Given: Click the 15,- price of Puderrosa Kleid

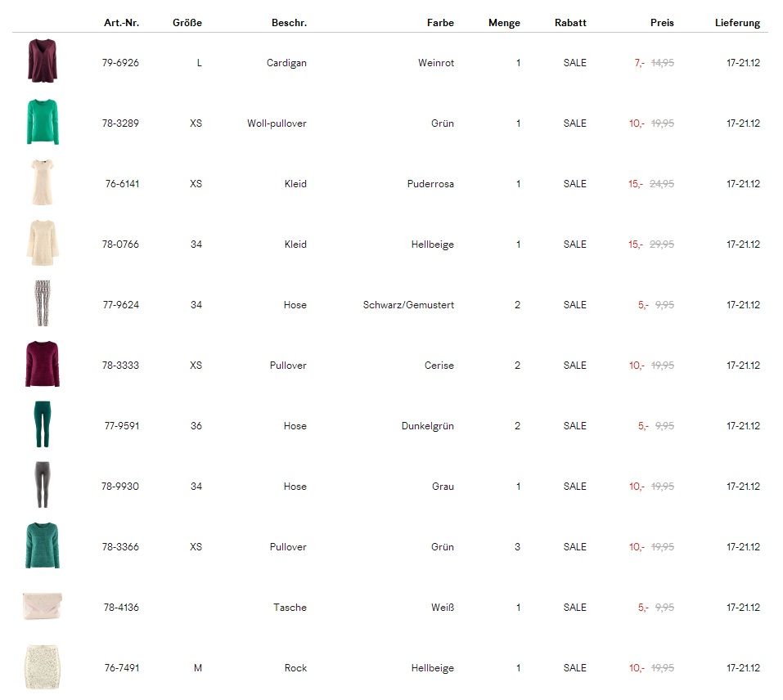Looking at the screenshot, I should (636, 184).
